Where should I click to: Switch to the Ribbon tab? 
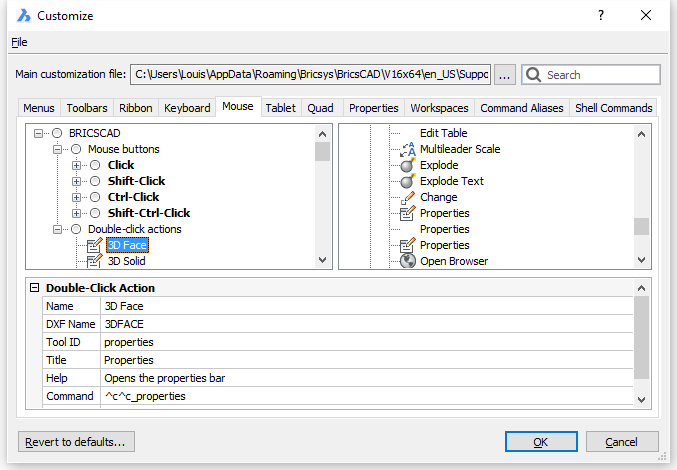136,108
